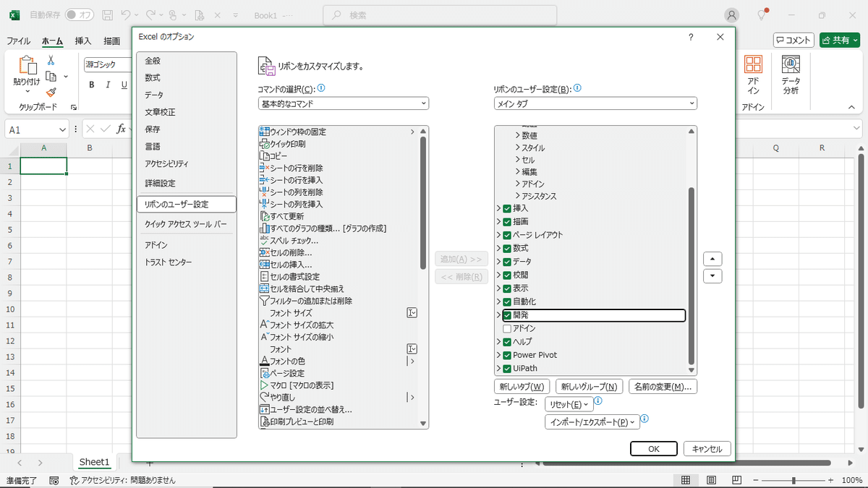Select Page Layout view in the status bar

click(712, 481)
